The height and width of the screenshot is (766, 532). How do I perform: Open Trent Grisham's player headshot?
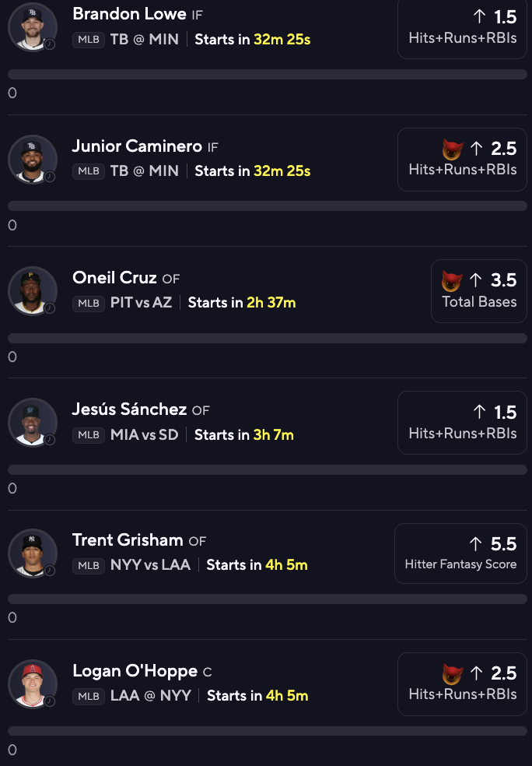coord(33,553)
